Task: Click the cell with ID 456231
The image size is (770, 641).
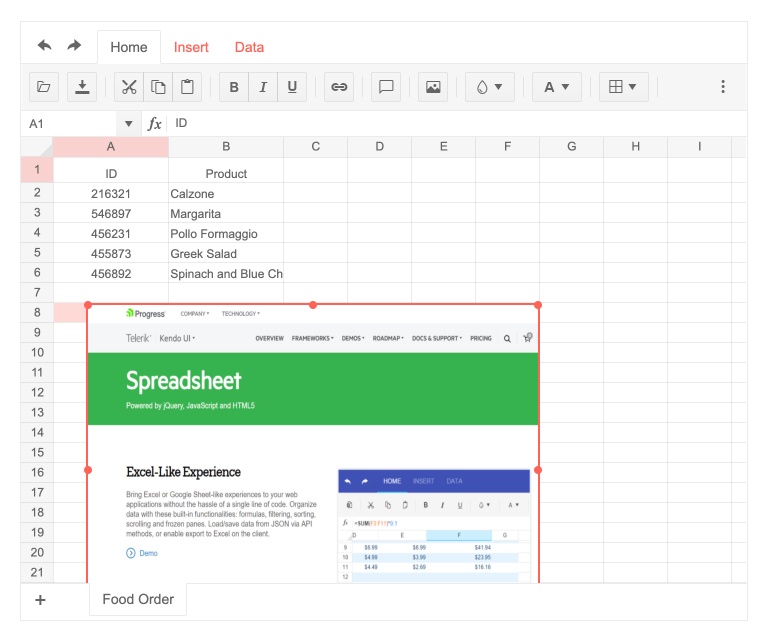Action: pyautogui.click(x=111, y=233)
